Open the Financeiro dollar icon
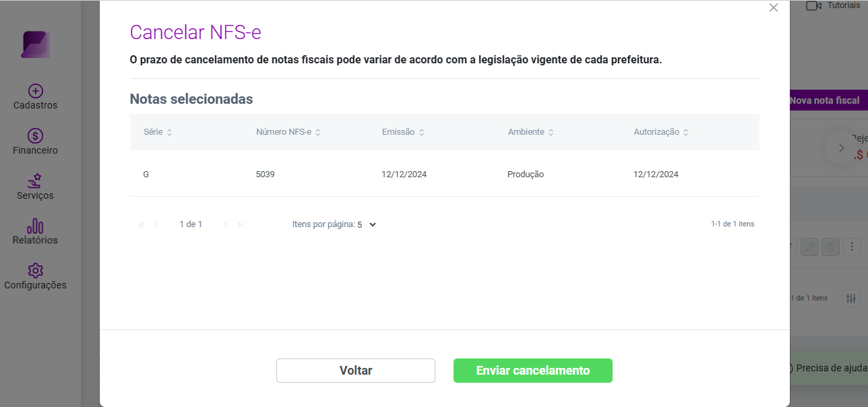The height and width of the screenshot is (407, 868). [x=36, y=136]
